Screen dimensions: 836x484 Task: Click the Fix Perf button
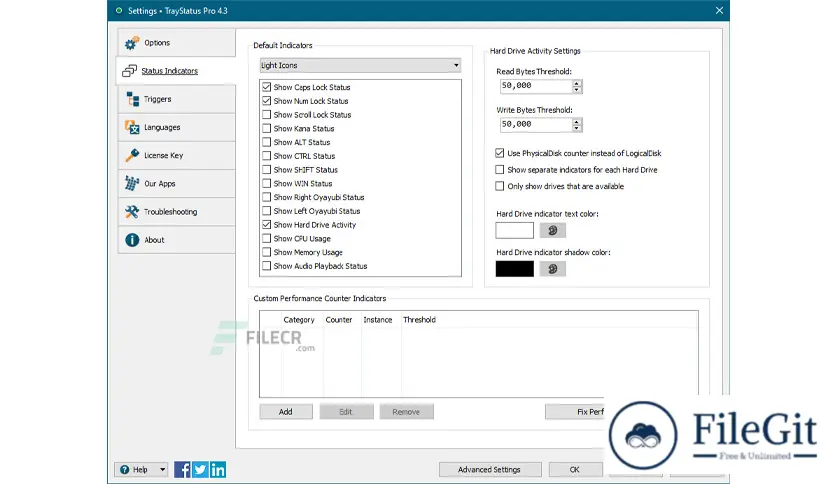tap(575, 412)
